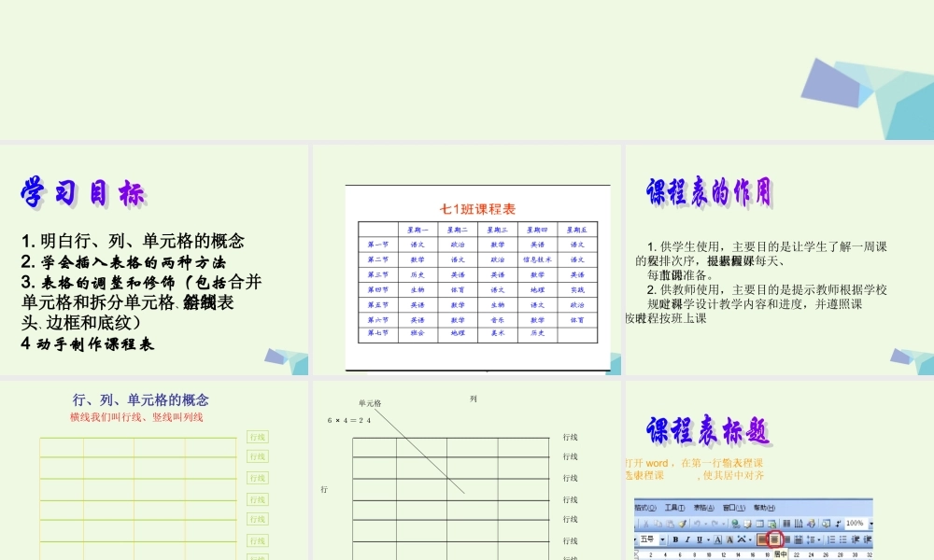Click the Bullets list icon
This screenshot has height=560, width=934.
click(x=842, y=539)
